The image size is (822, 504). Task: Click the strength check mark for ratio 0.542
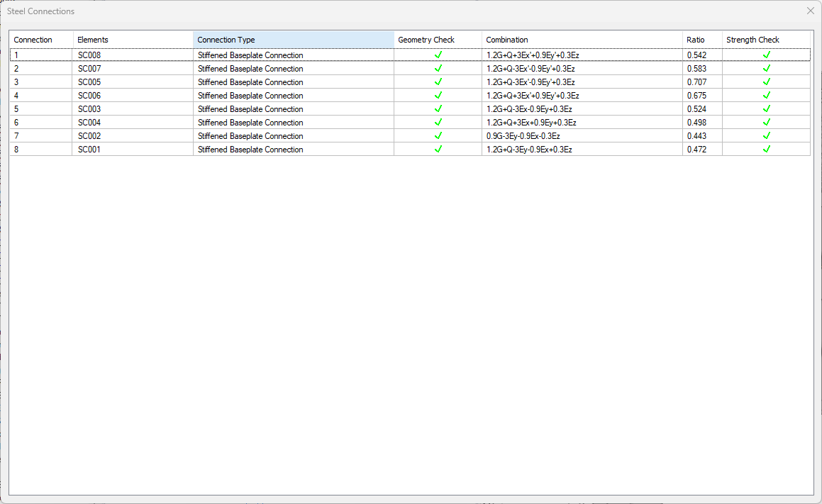point(767,55)
